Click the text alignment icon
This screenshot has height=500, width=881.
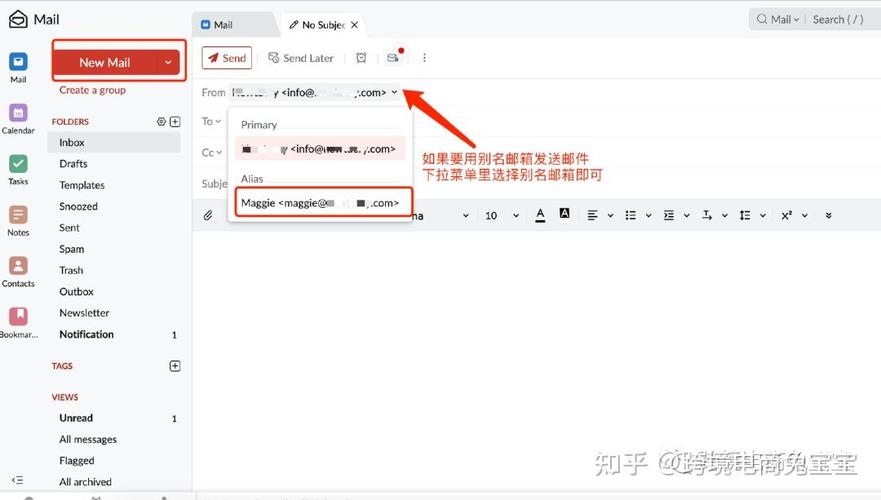click(592, 215)
